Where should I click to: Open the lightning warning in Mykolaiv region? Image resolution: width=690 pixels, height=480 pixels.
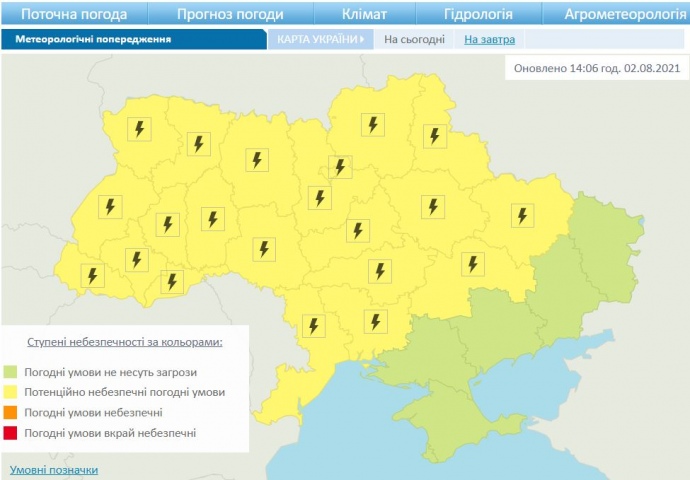(x=375, y=321)
